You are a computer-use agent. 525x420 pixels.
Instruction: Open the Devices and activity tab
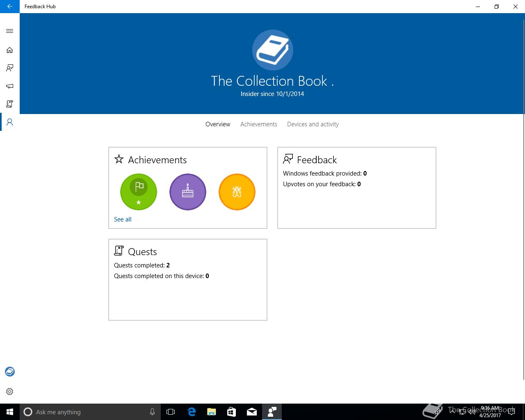(313, 124)
